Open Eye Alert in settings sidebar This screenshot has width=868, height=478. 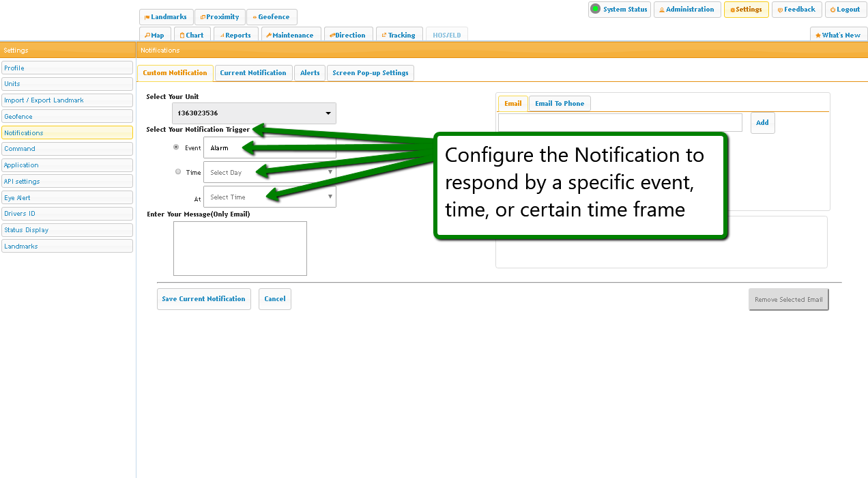pyautogui.click(x=67, y=198)
